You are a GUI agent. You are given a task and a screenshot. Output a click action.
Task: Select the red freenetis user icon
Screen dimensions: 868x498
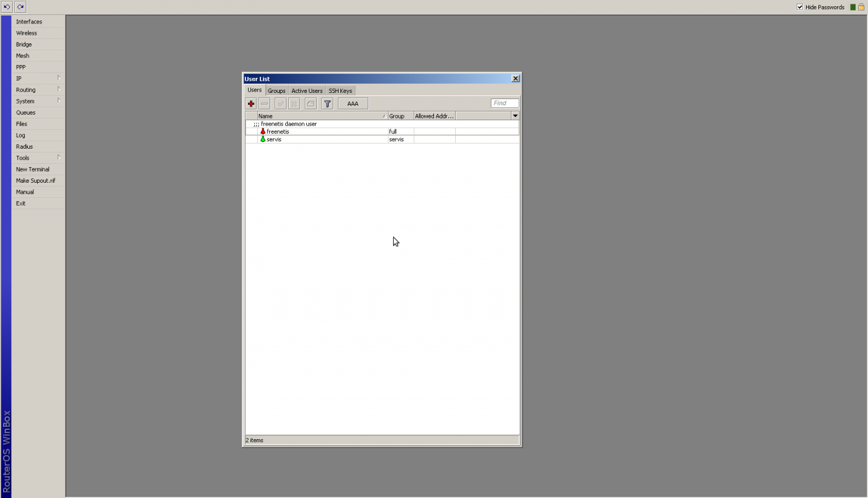[x=263, y=131]
